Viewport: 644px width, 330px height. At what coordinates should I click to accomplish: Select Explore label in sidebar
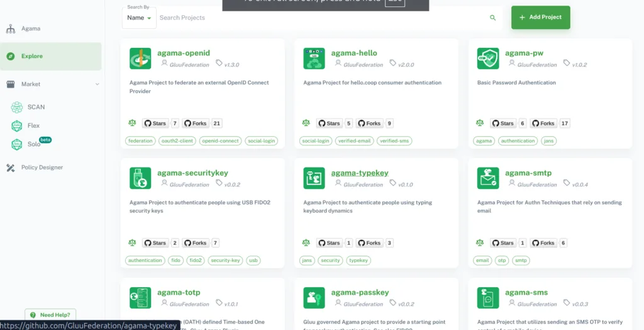click(32, 57)
